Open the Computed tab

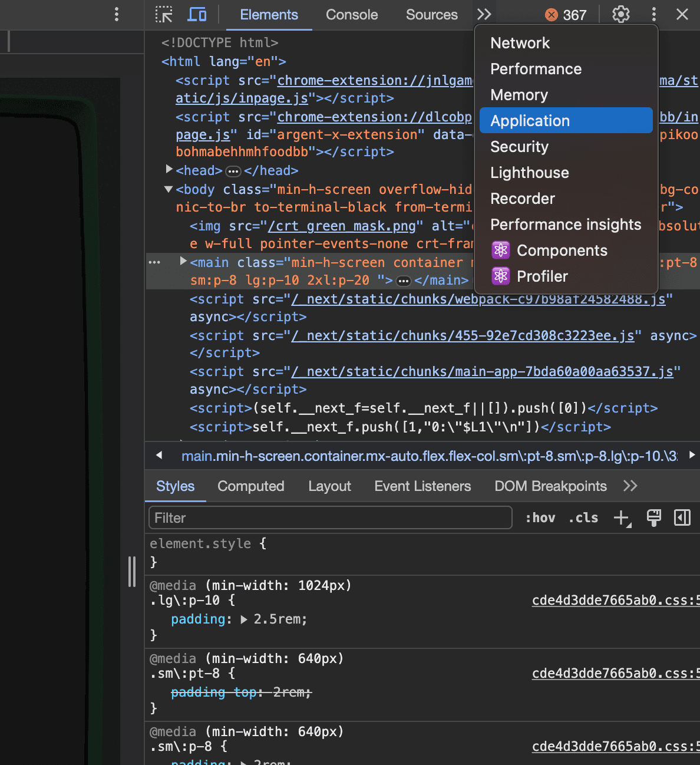tap(251, 486)
